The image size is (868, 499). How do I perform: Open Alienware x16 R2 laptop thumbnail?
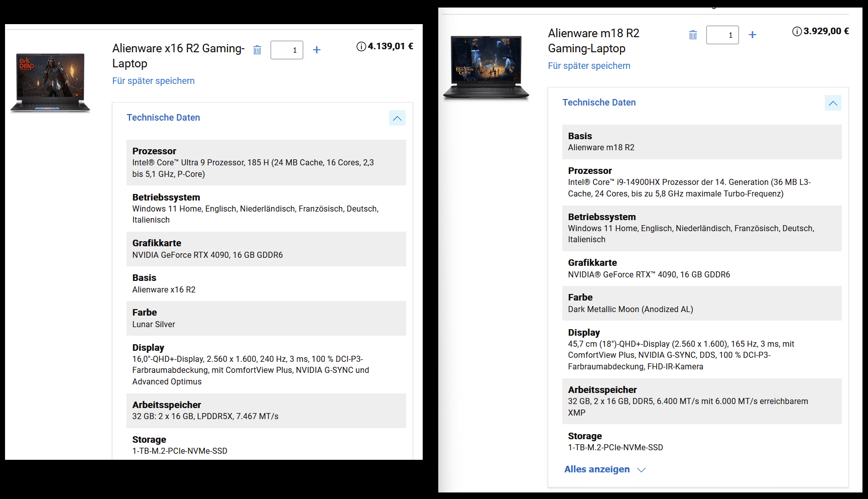coord(50,82)
